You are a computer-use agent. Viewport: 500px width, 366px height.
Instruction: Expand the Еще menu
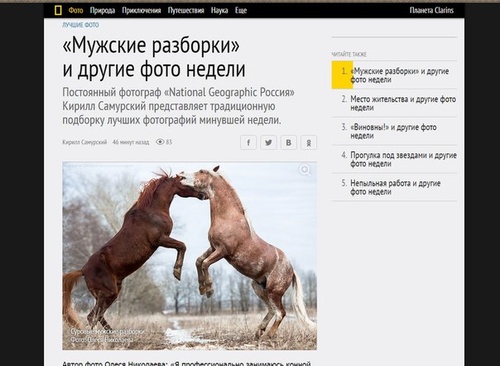(241, 10)
